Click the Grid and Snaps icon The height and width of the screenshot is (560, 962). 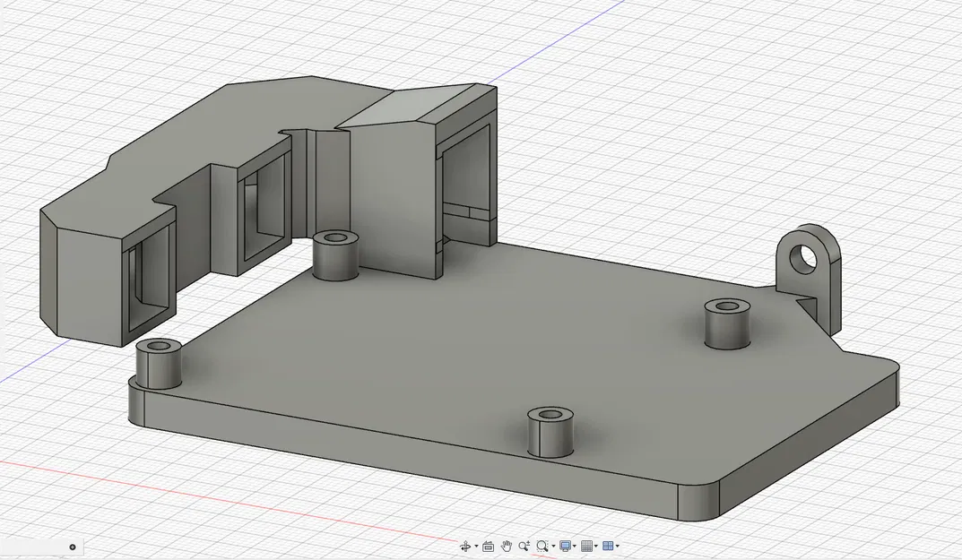coord(586,546)
